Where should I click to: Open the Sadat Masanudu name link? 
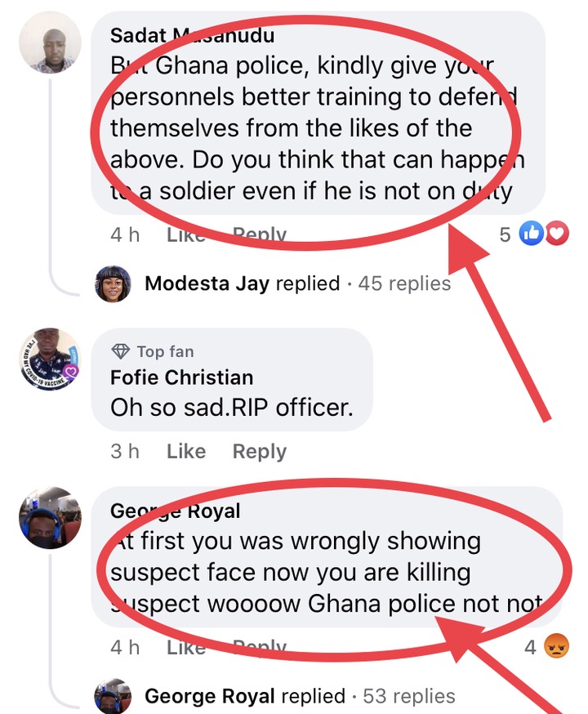(193, 35)
